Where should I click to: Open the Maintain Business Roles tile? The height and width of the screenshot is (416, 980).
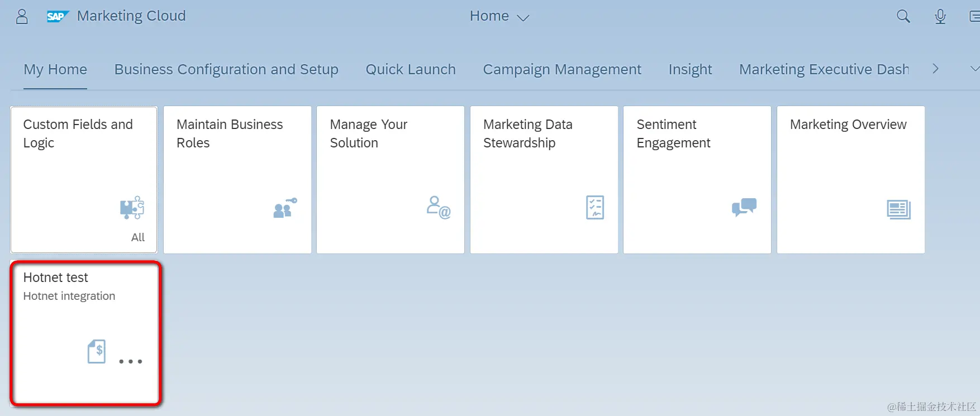237,180
